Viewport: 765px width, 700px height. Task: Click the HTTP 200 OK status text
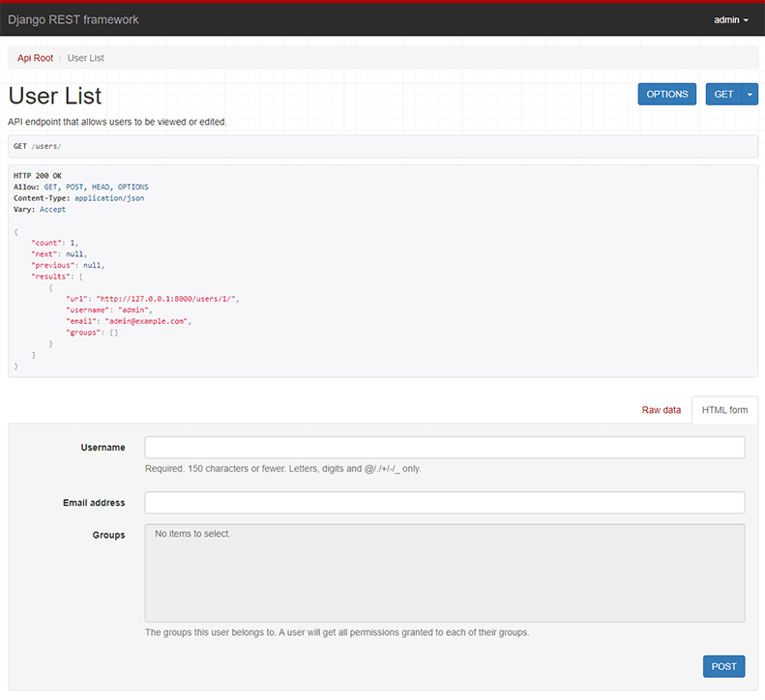pos(38,175)
